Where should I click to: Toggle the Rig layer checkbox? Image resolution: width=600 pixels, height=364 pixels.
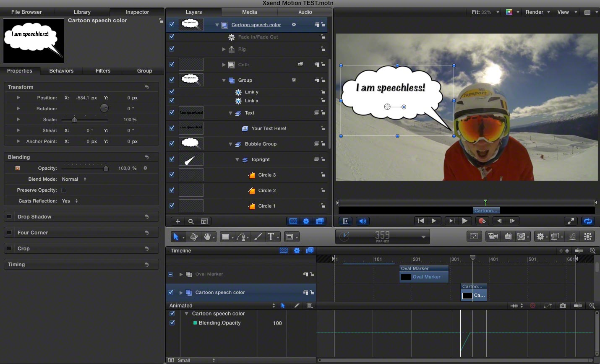tap(172, 49)
